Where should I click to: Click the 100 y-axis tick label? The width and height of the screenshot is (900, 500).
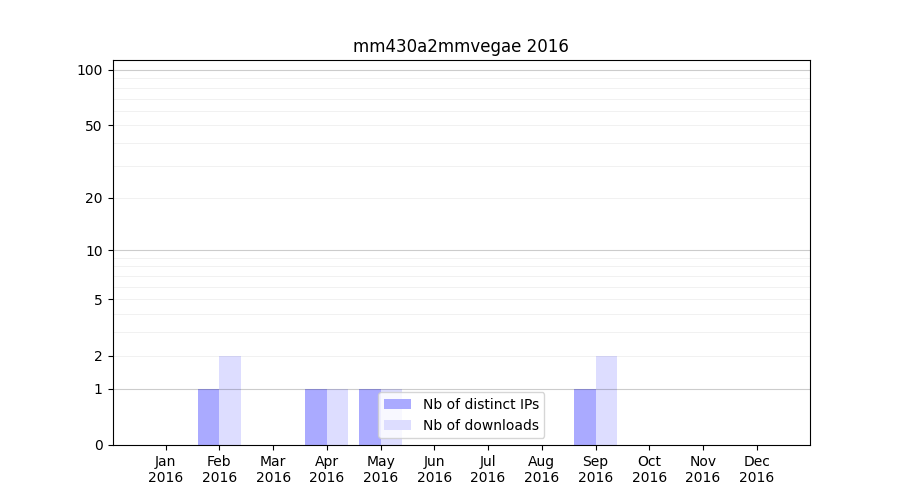(x=90, y=70)
